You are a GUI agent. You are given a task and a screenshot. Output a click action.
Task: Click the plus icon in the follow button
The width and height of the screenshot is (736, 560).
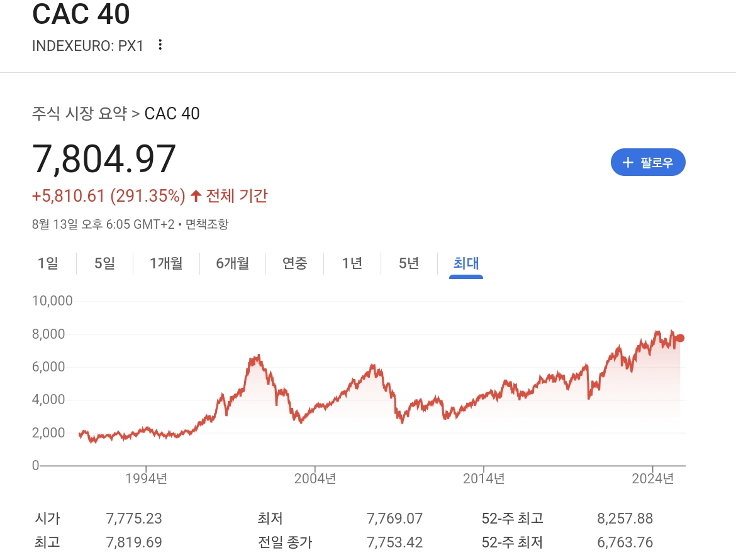click(628, 163)
